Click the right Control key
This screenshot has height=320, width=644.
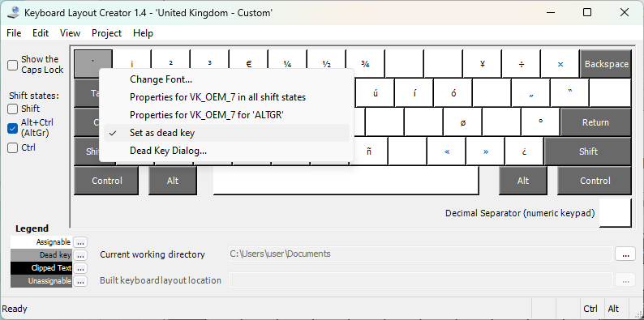click(595, 181)
